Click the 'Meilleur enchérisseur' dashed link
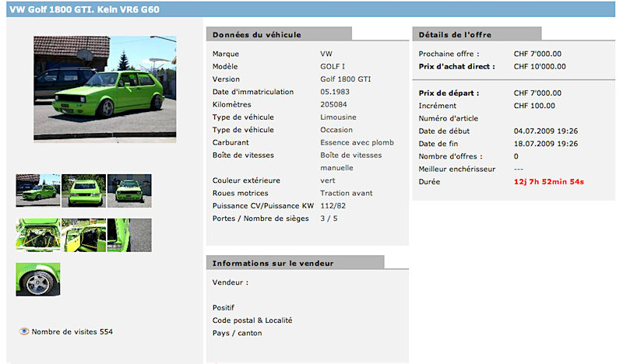The image size is (623, 364). (519, 169)
